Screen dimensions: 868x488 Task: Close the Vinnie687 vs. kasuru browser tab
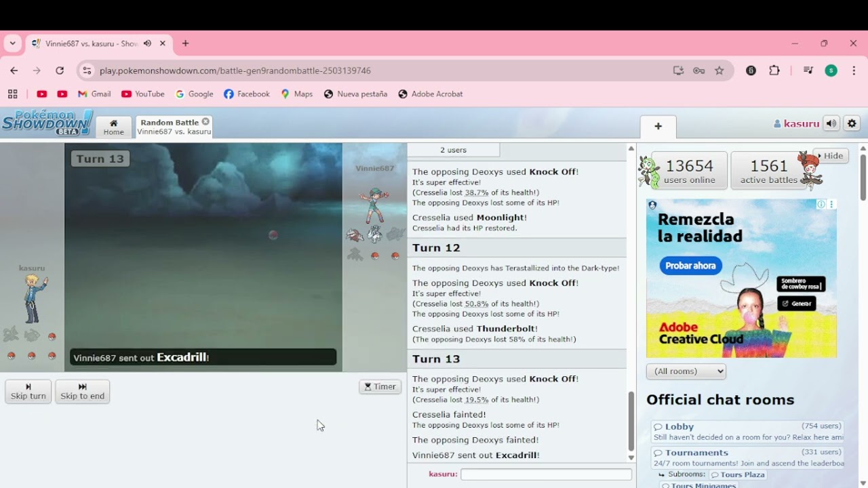point(163,43)
